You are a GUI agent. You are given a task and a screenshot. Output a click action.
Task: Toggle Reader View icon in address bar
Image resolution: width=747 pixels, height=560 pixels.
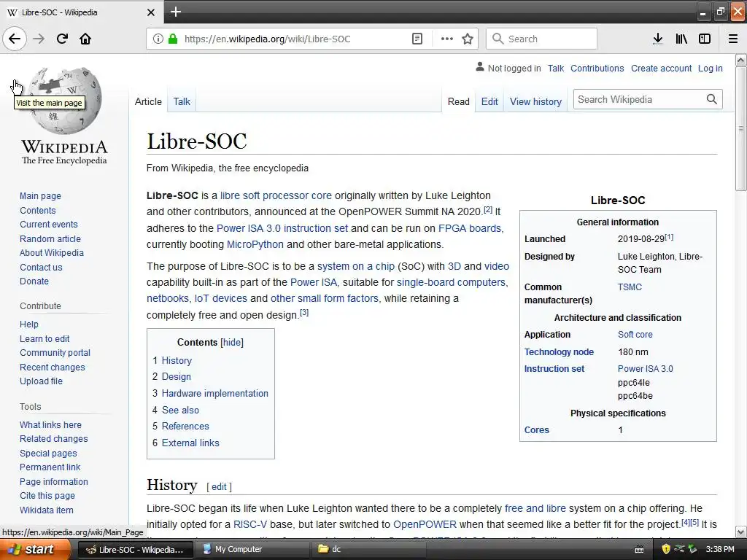pos(417,39)
